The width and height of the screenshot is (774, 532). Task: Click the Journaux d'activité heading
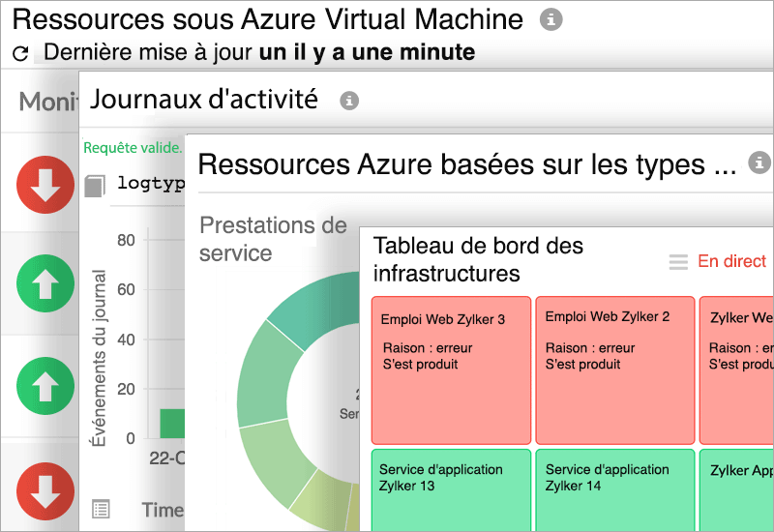pos(203,99)
